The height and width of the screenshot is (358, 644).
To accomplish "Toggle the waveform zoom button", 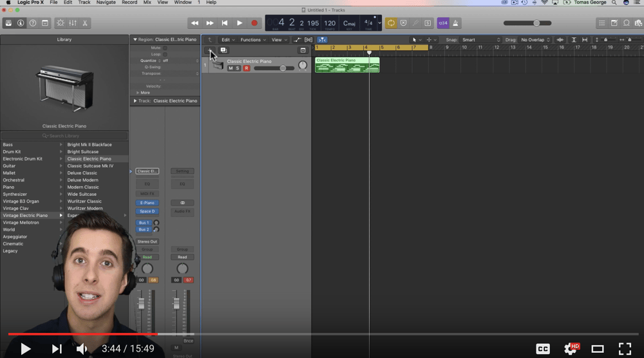I will pyautogui.click(x=560, y=40).
